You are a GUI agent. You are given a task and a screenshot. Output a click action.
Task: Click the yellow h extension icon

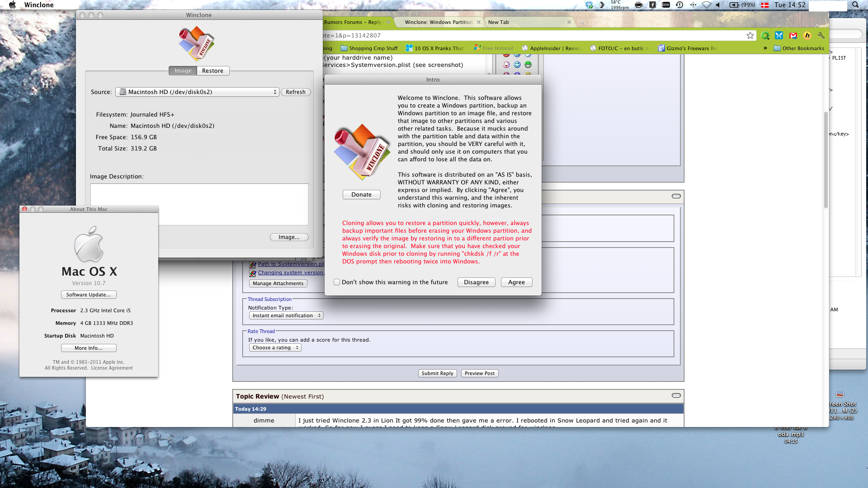807,35
